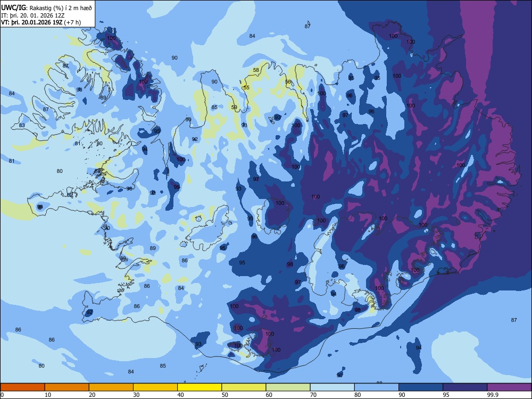Click the legend scale label '20'
Image resolution: width=532 pixels, height=399 pixels.
point(92,395)
